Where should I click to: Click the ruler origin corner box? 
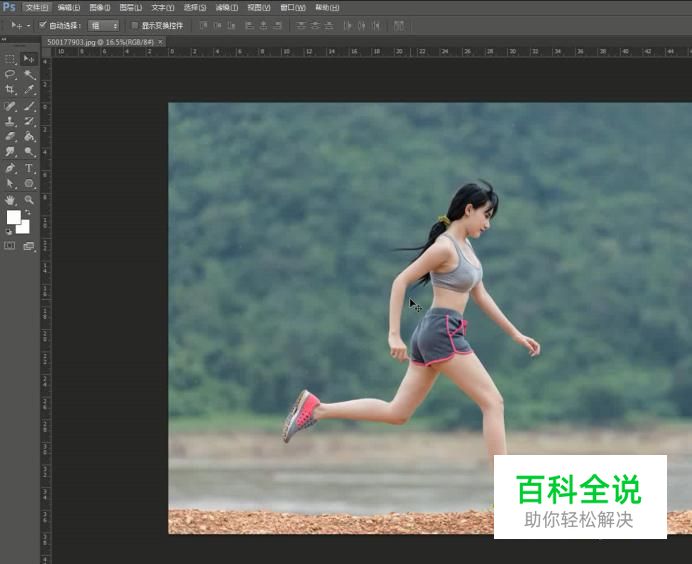pyautogui.click(x=46, y=52)
